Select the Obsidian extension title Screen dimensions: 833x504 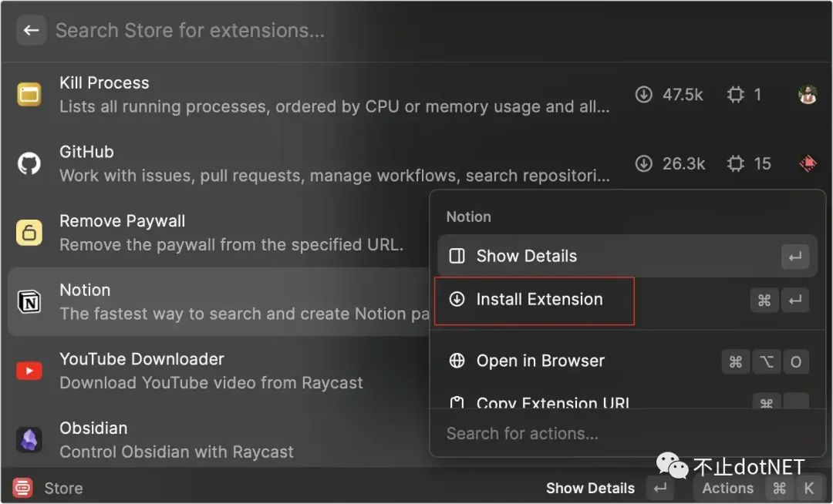tap(93, 428)
